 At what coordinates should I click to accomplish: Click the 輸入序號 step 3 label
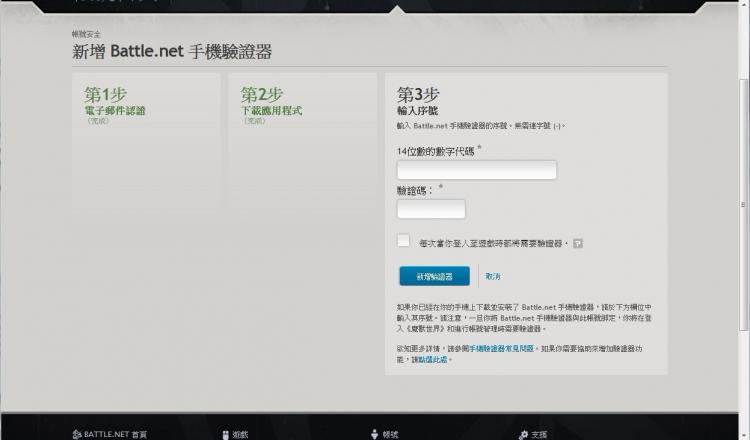click(418, 110)
